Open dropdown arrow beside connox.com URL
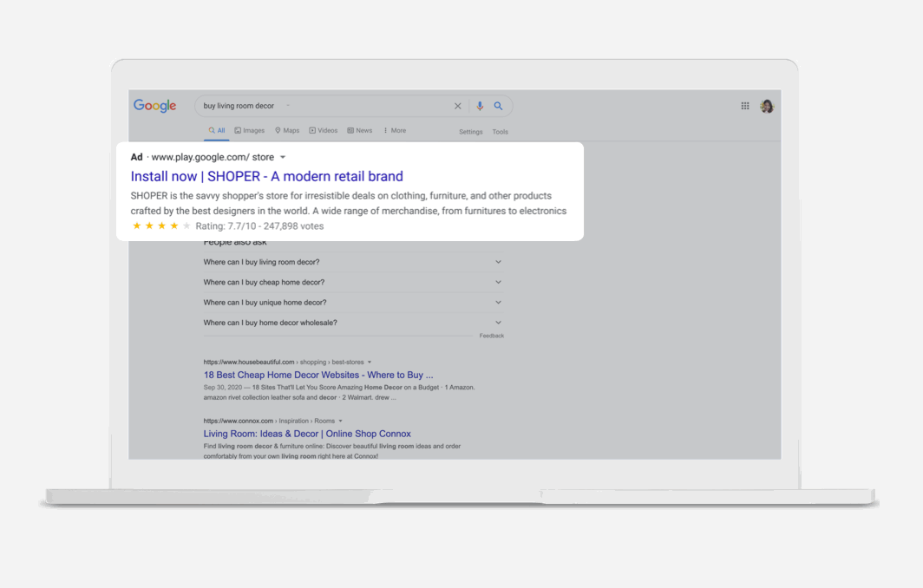The height and width of the screenshot is (588, 923). pyautogui.click(x=340, y=421)
